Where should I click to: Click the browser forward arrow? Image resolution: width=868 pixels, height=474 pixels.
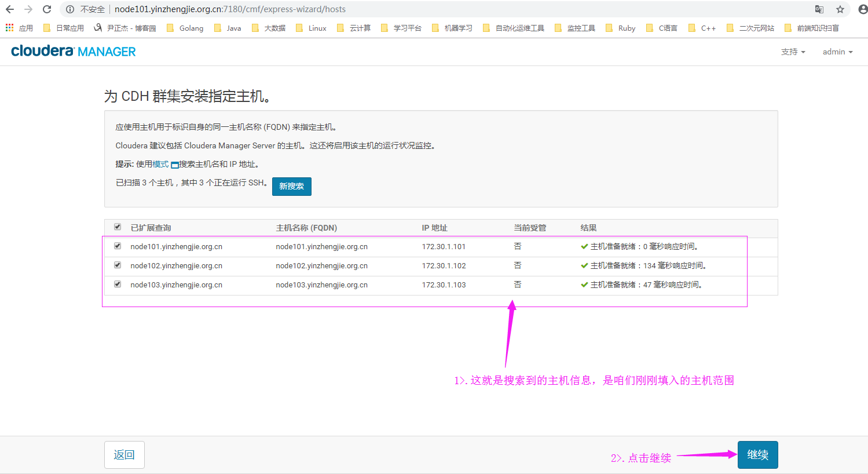(28, 9)
